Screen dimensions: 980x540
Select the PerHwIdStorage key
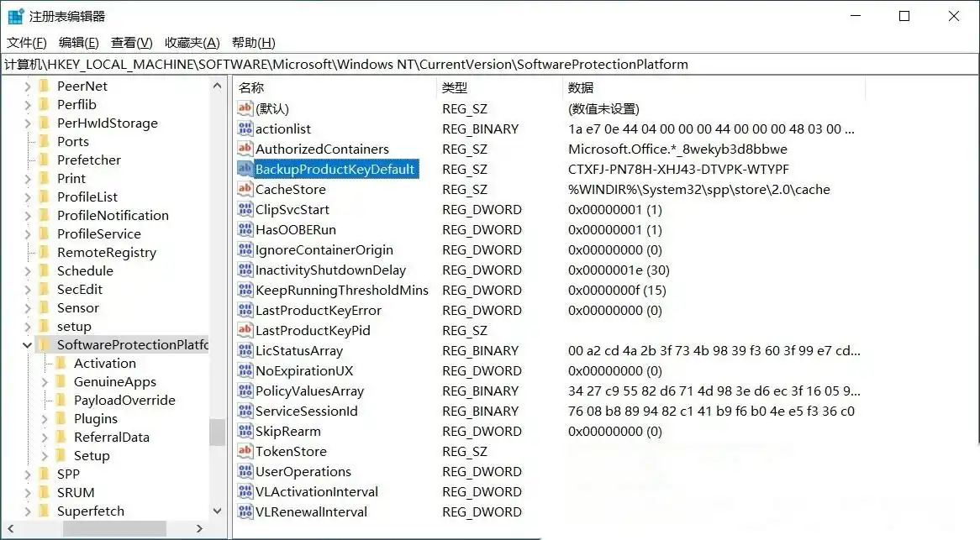point(108,123)
